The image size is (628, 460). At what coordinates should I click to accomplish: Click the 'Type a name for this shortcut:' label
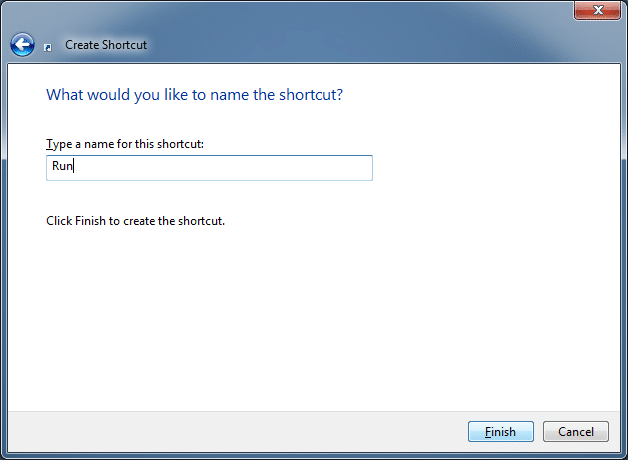click(x=125, y=144)
